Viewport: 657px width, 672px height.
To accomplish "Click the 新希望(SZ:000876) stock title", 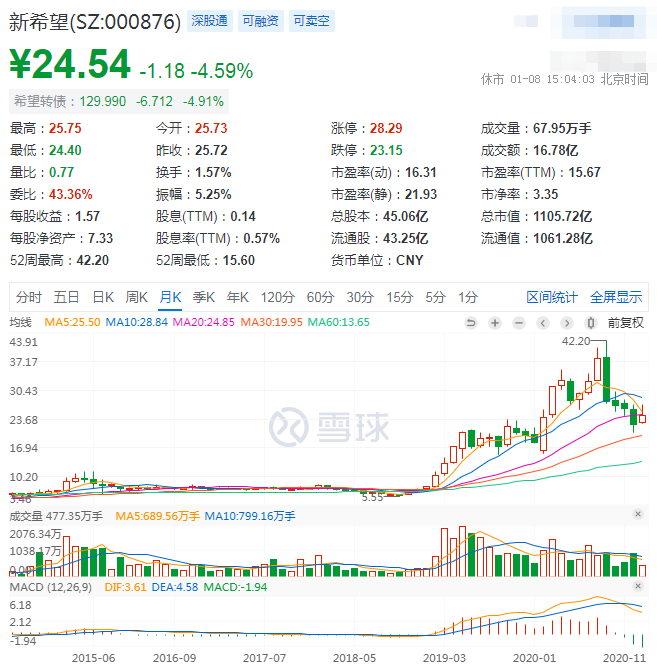I will click(95, 22).
